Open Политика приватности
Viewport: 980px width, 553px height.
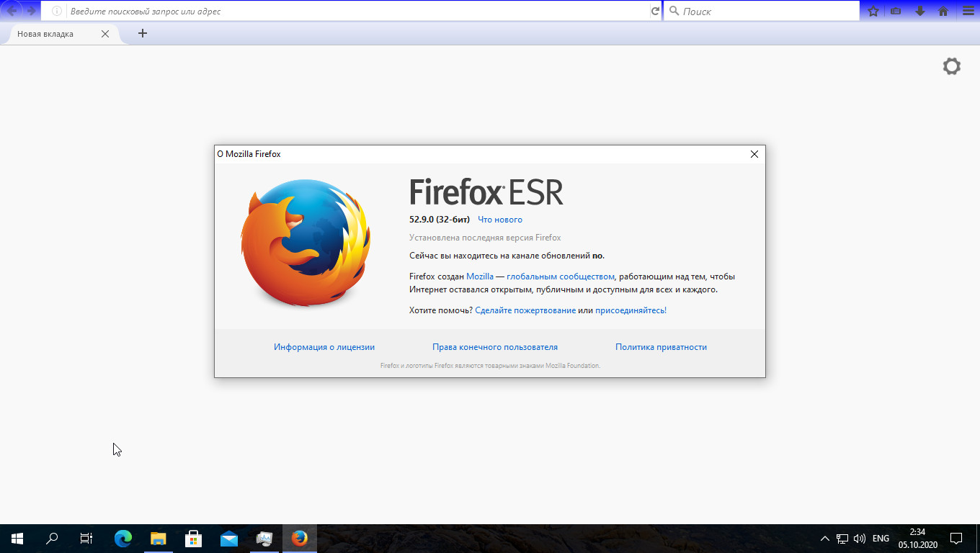pos(660,346)
